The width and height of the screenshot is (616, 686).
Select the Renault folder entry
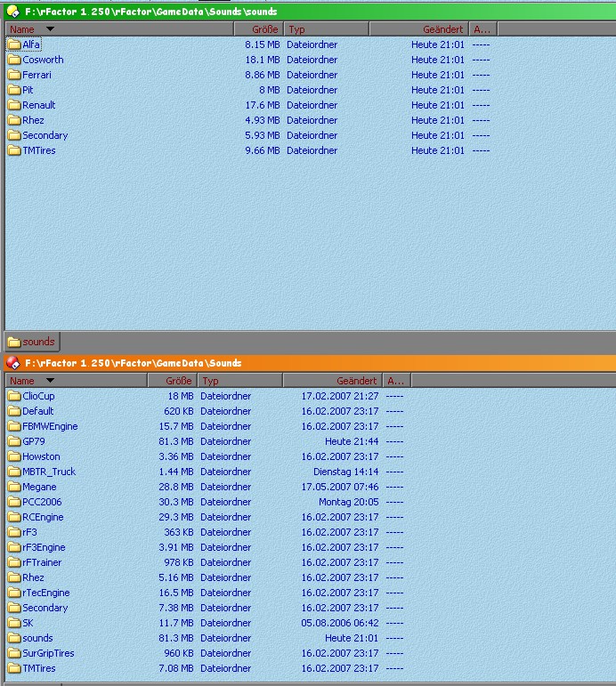click(38, 105)
